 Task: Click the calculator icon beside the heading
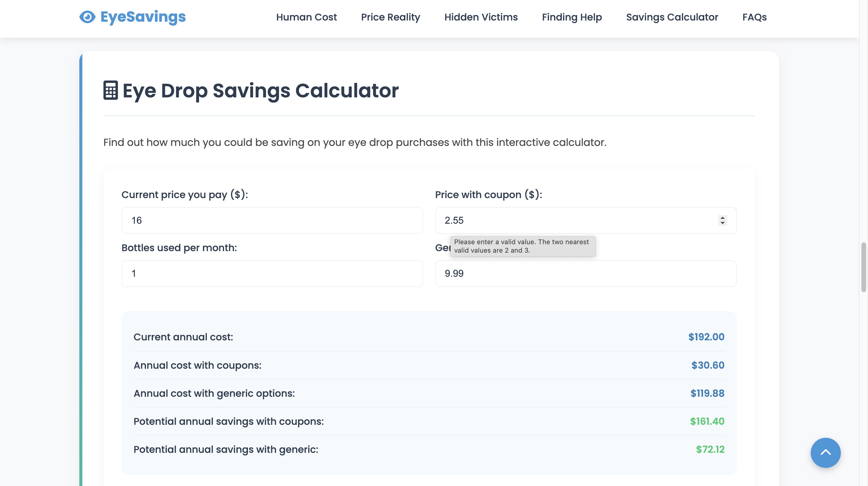point(110,90)
